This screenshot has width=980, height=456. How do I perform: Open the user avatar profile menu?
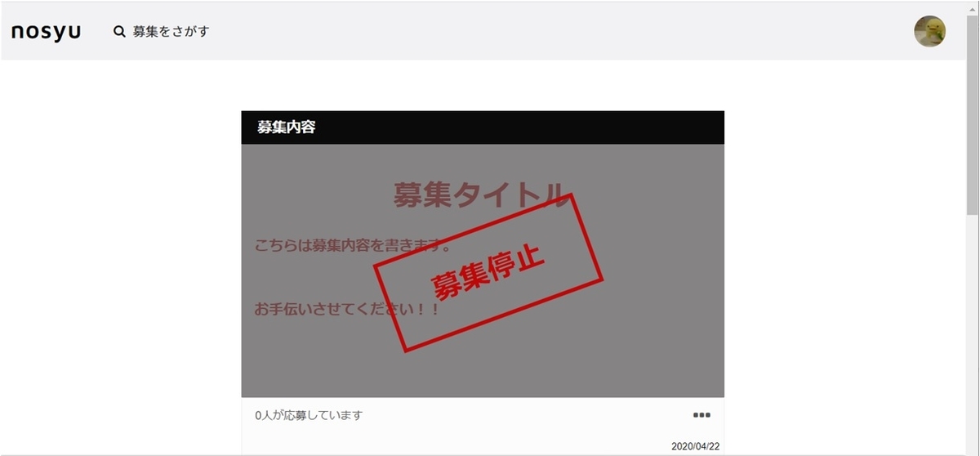pyautogui.click(x=929, y=32)
